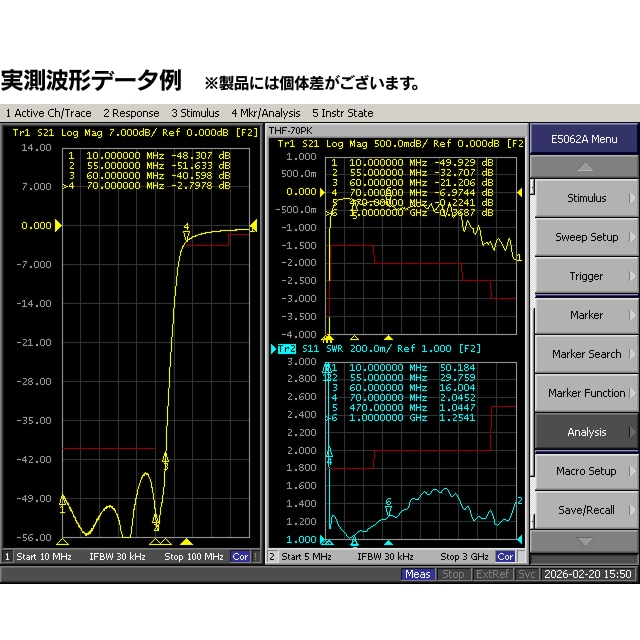Screen dimensions: 640x640
Task: Expand the Trigger softkey submenu
Action: tap(585, 276)
